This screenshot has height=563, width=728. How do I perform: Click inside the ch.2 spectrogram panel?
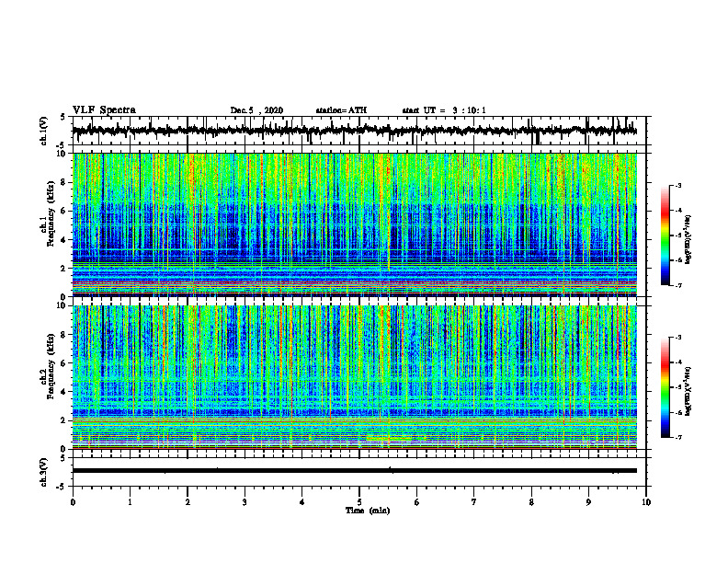click(x=354, y=377)
